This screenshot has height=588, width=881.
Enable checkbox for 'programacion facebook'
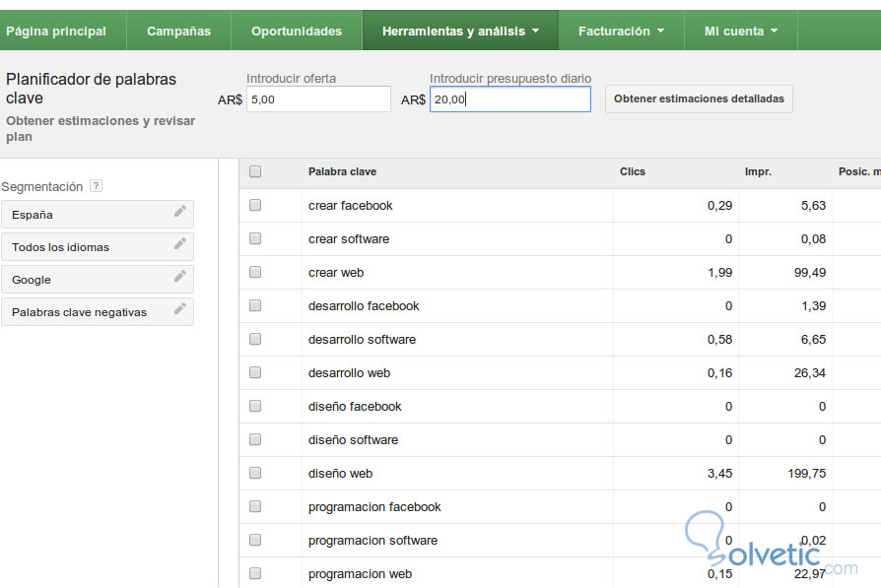point(255,506)
